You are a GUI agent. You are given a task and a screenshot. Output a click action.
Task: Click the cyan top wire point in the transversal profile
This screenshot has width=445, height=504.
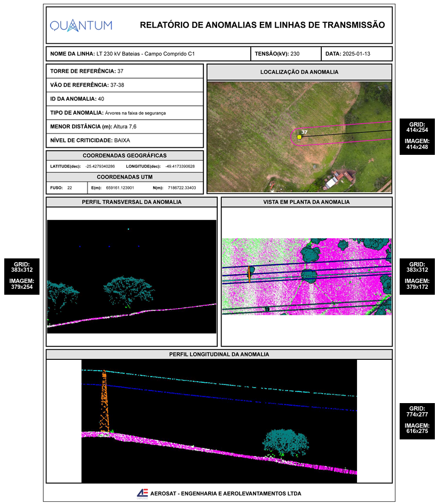click(128, 229)
